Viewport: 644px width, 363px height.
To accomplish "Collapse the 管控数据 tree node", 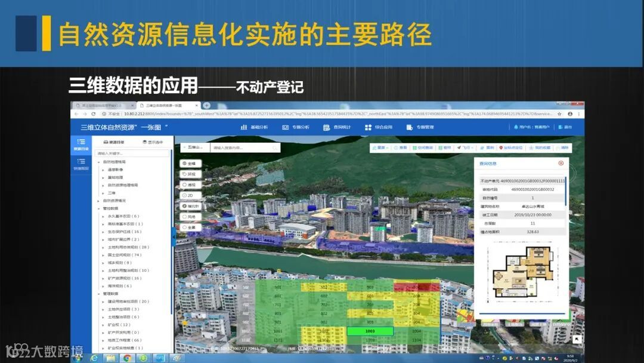I will [x=98, y=208].
